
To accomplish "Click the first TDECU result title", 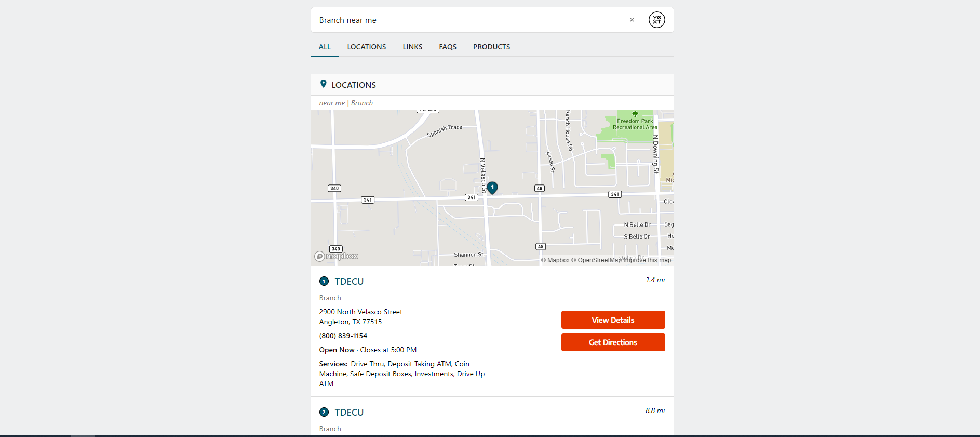I will click(349, 281).
